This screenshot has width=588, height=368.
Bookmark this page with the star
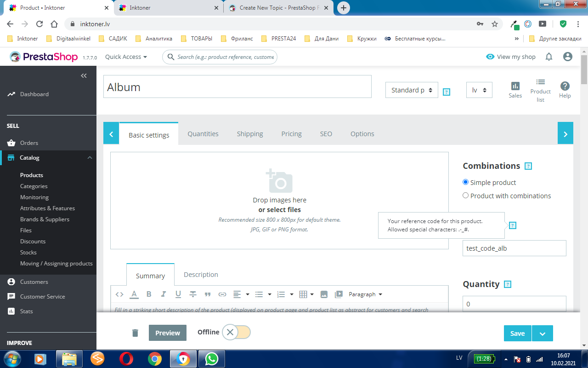(495, 24)
